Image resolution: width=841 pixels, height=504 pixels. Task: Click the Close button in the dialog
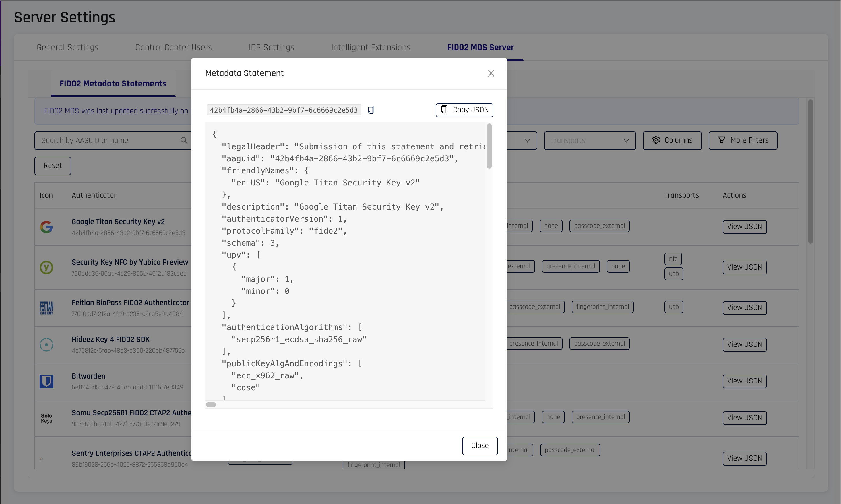tap(479, 445)
